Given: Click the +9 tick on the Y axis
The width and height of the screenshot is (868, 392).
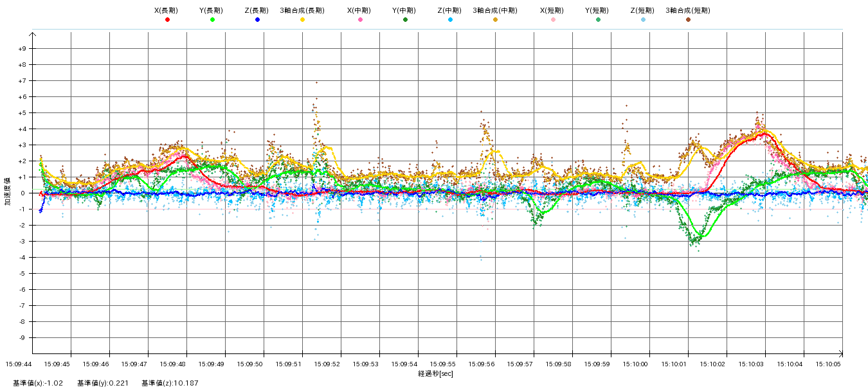Looking at the screenshot, I should pyautogui.click(x=22, y=49).
